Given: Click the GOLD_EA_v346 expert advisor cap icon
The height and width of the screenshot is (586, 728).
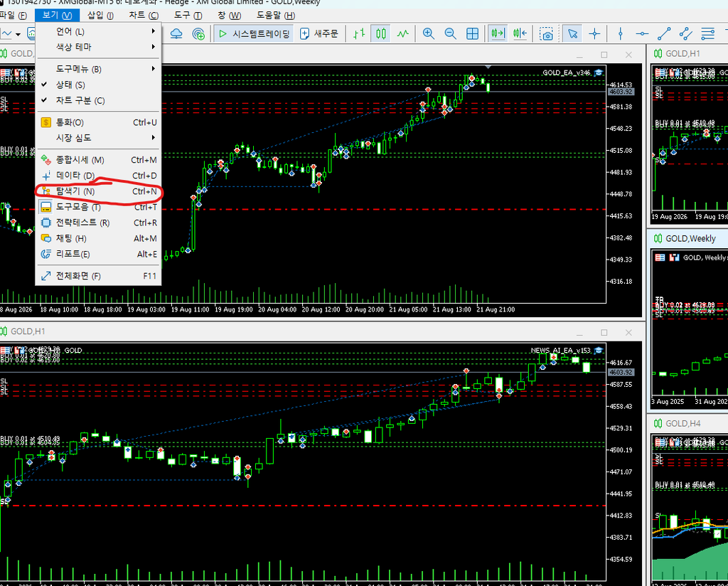Looking at the screenshot, I should [599, 73].
